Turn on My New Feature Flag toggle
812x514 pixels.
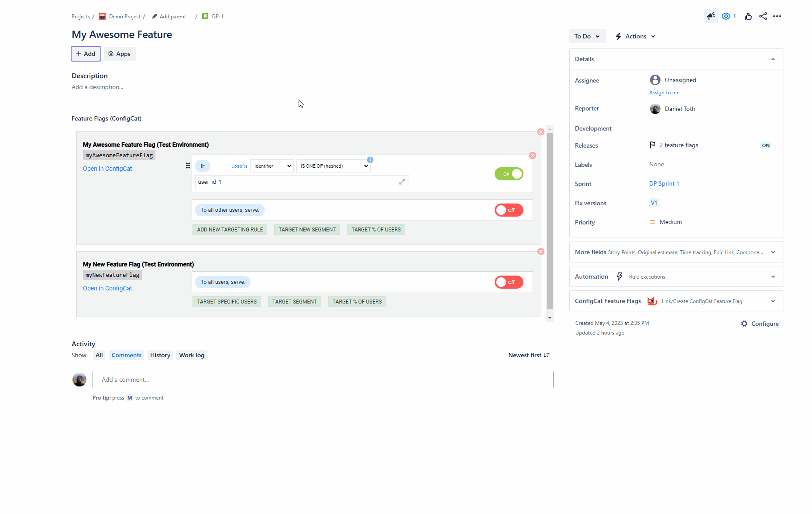(509, 282)
